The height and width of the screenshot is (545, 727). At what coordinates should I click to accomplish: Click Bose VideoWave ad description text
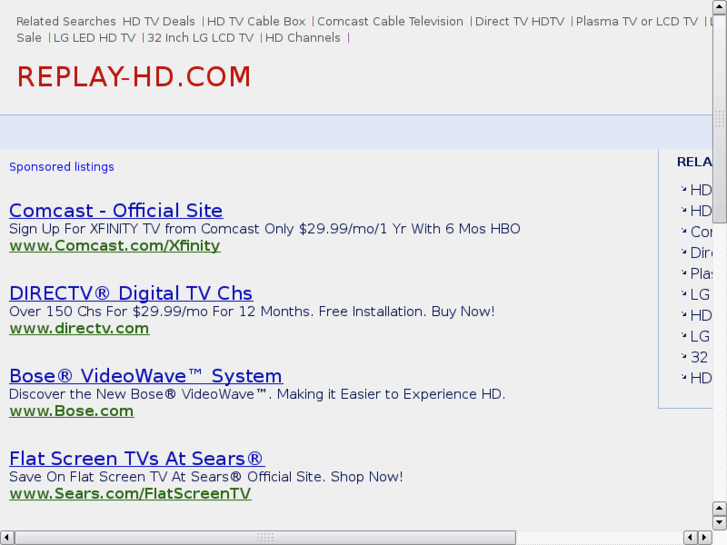click(257, 394)
